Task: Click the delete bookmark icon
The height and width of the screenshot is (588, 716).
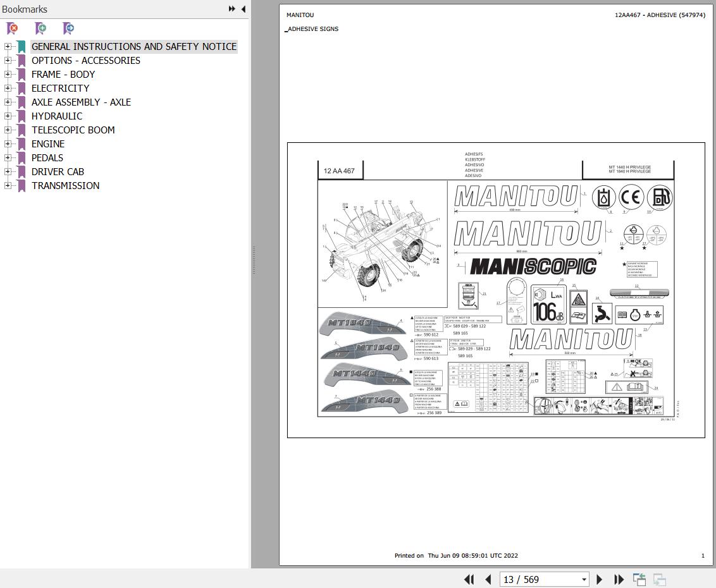Action: [12, 28]
